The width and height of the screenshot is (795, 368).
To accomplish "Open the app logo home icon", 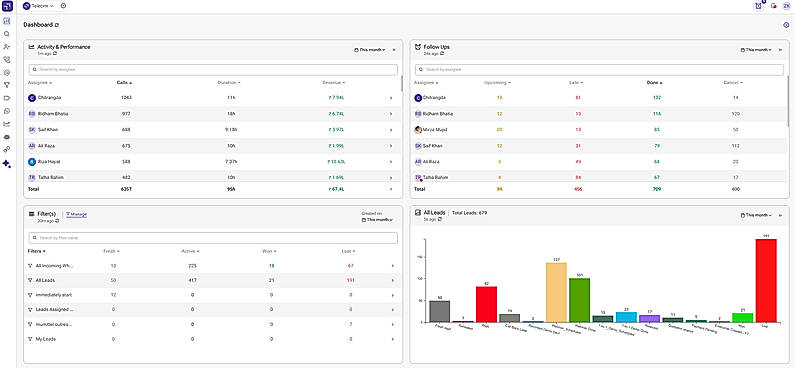I will pos(7,6).
